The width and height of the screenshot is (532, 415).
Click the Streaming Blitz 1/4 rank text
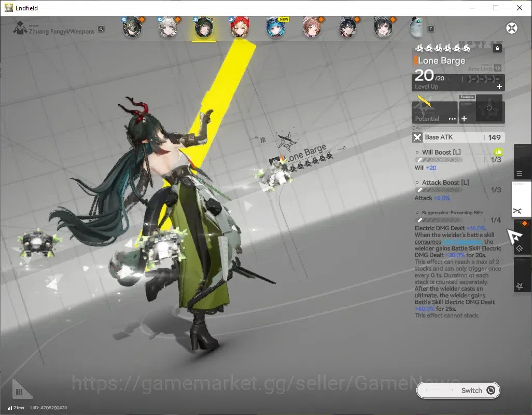coord(496,220)
